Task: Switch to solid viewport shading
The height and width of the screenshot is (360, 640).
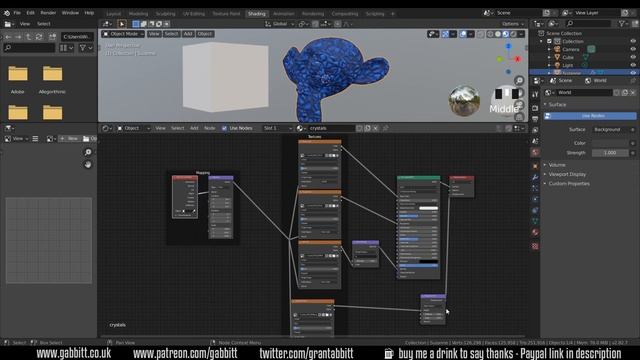Action: point(498,34)
